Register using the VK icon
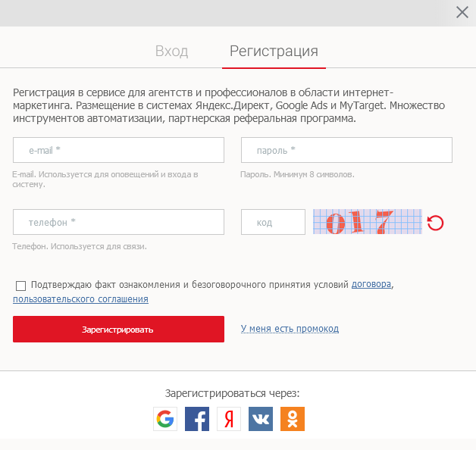The height and width of the screenshot is (450, 476). pos(261,419)
